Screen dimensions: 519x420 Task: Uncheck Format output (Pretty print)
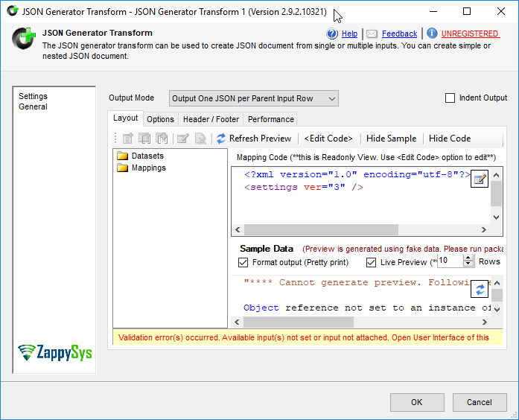[243, 262]
